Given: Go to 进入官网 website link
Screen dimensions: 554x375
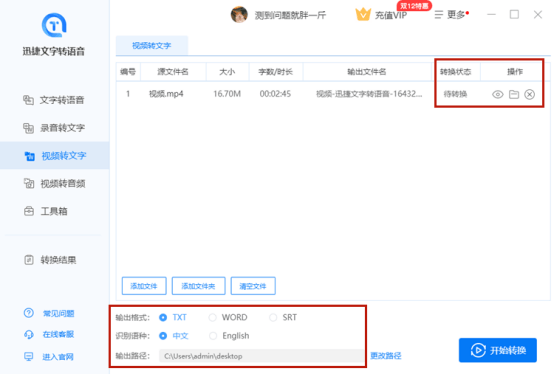Looking at the screenshot, I should 49,357.
